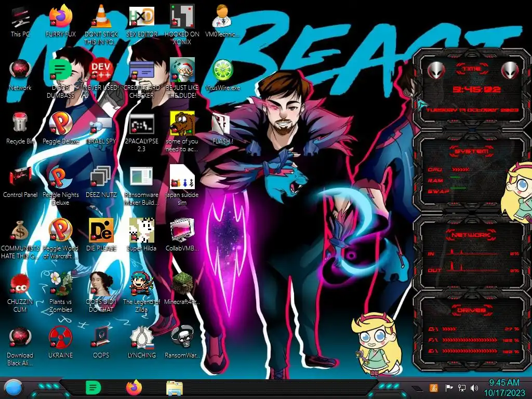The image size is (532, 399).
Task: Open the 2PACALYPSE 2.3 console icon
Action: [x=141, y=124]
